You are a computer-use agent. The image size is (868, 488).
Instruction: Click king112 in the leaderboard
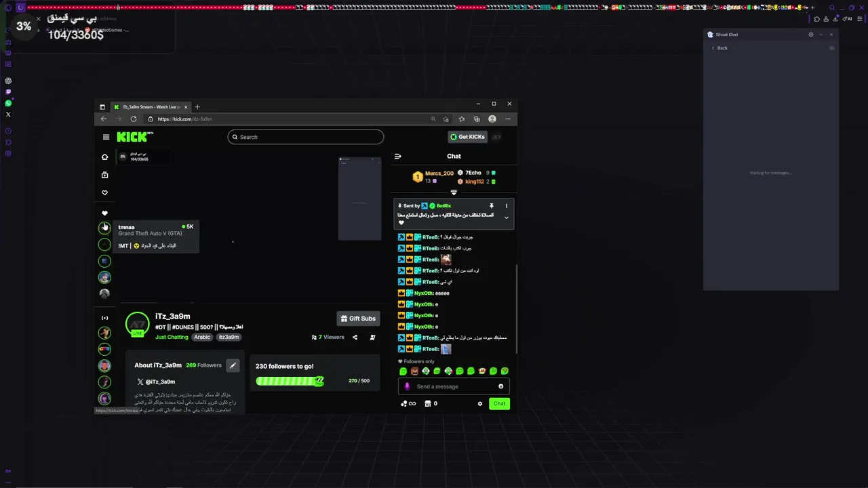pos(474,182)
